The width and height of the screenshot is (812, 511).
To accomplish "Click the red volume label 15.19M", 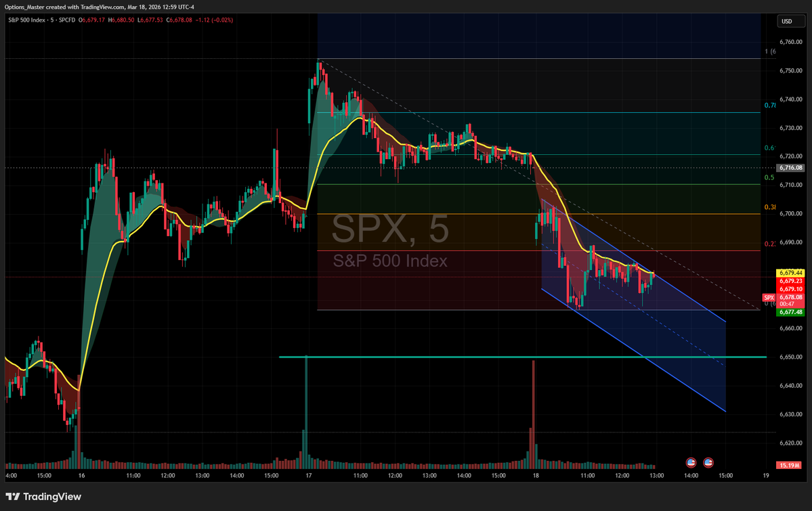I will [788, 464].
